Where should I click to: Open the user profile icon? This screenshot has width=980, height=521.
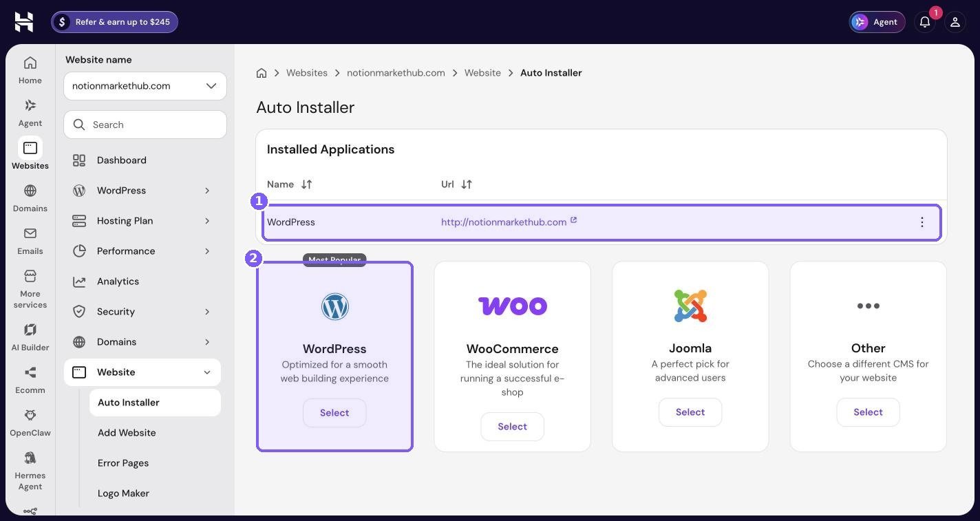coord(955,22)
